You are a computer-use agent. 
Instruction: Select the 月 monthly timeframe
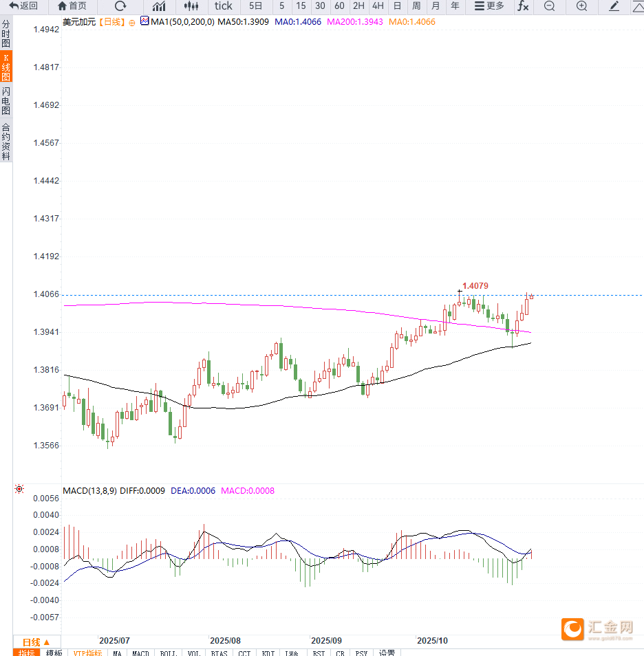click(436, 6)
